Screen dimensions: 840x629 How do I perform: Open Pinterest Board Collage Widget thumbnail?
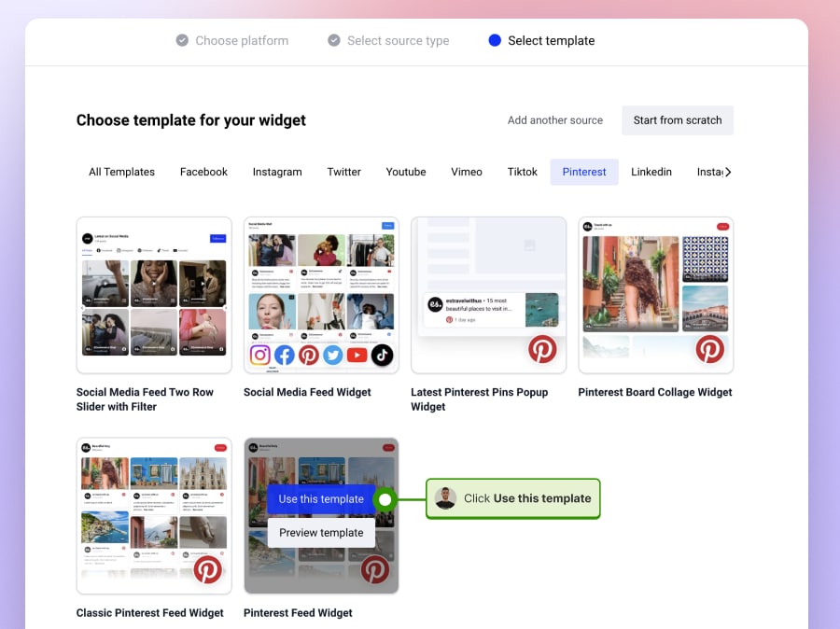click(656, 295)
